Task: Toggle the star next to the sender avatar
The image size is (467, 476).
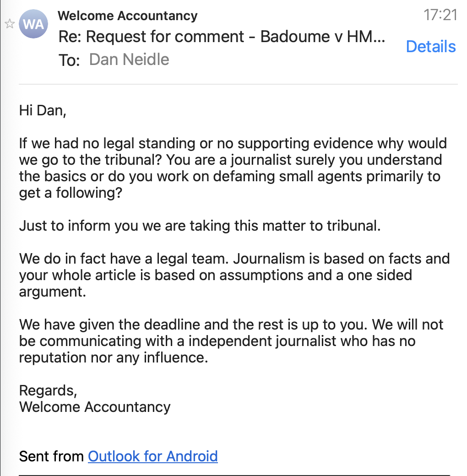Action: click(x=10, y=24)
